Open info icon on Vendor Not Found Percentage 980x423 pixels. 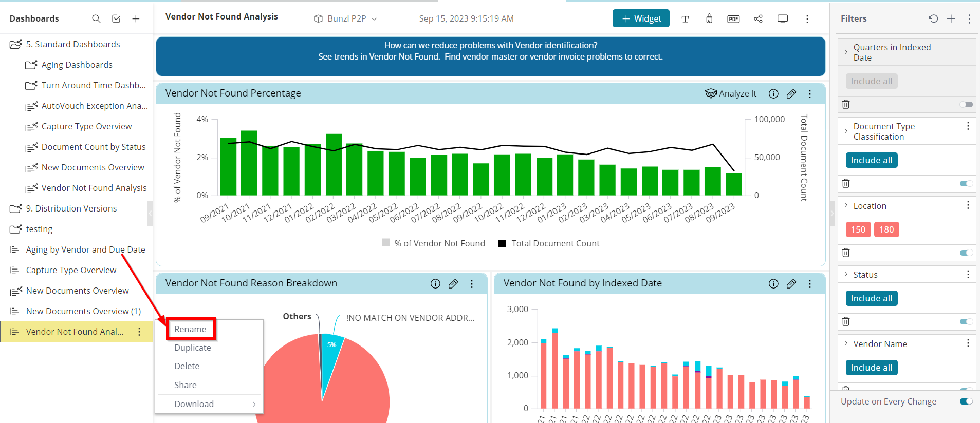[x=773, y=93]
